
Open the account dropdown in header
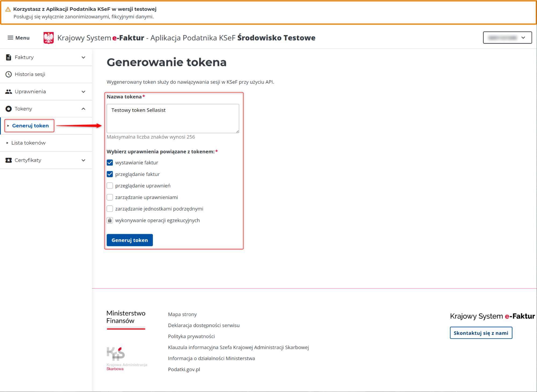pyautogui.click(x=507, y=38)
